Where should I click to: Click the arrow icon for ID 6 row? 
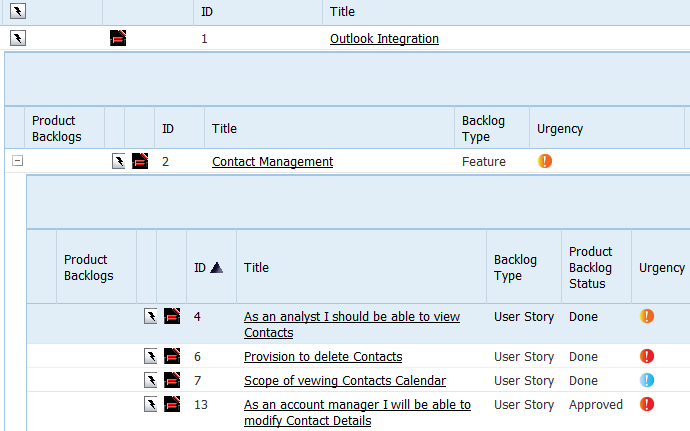pyautogui.click(x=150, y=357)
